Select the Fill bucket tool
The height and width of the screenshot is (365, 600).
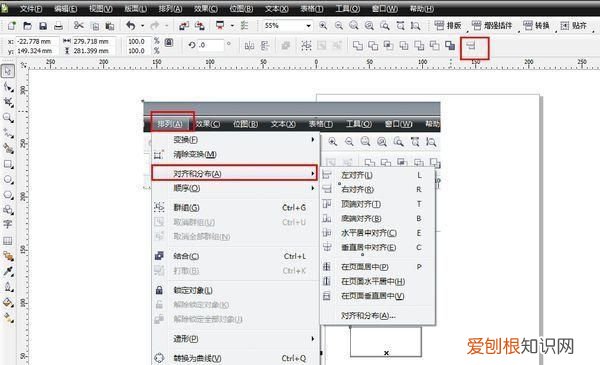(8, 302)
